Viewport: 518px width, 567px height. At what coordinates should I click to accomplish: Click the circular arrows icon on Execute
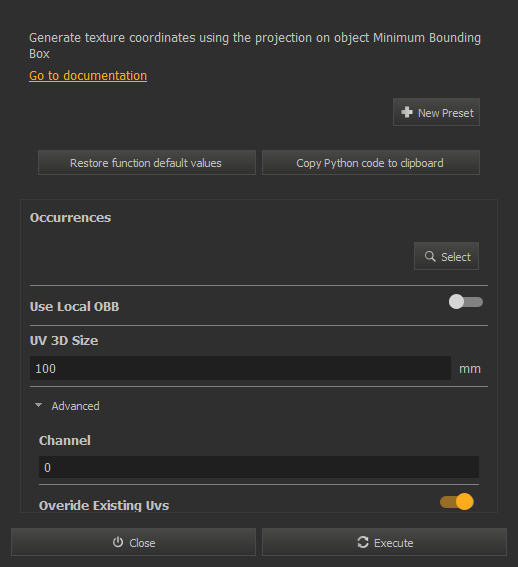(x=363, y=542)
